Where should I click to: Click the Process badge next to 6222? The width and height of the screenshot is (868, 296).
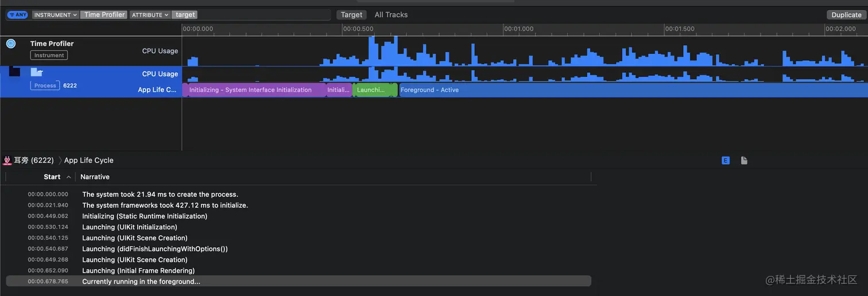coord(45,85)
